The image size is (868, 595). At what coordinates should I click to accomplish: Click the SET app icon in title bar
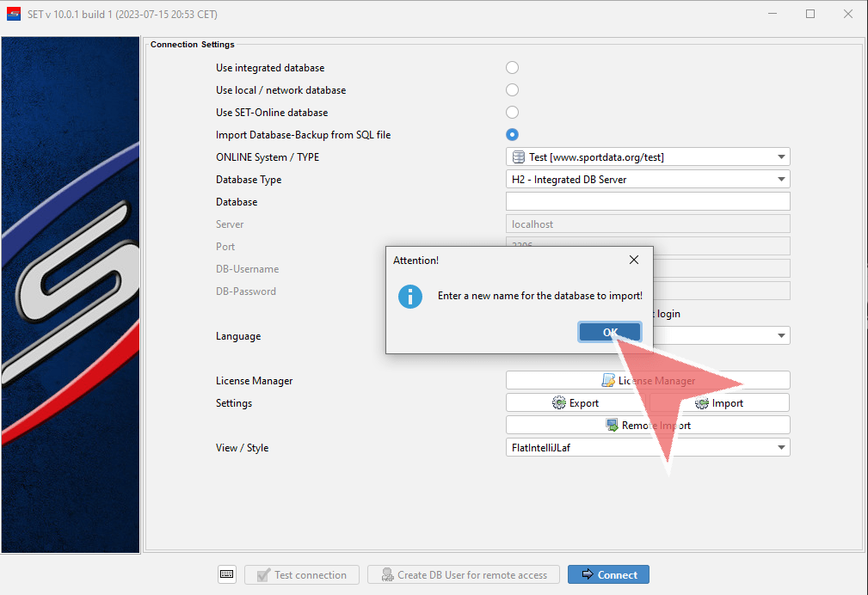click(13, 15)
